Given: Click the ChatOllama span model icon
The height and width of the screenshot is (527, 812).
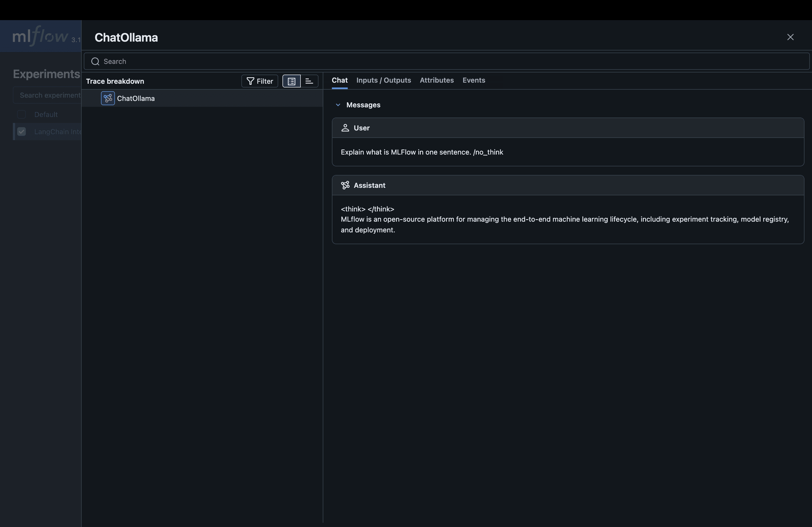Looking at the screenshot, I should pos(108,98).
